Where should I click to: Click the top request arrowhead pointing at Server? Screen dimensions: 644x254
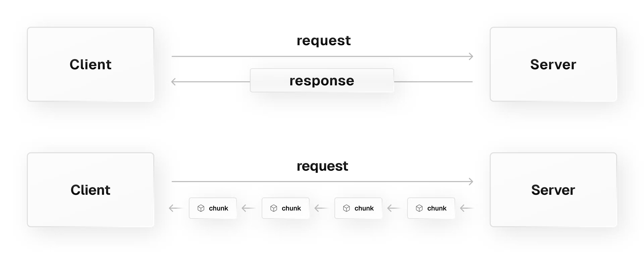(471, 56)
